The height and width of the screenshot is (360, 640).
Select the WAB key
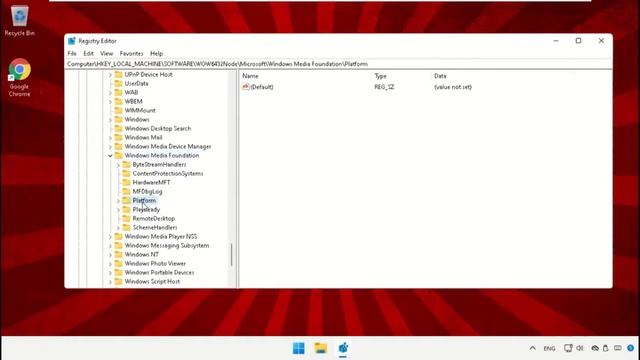[131, 92]
